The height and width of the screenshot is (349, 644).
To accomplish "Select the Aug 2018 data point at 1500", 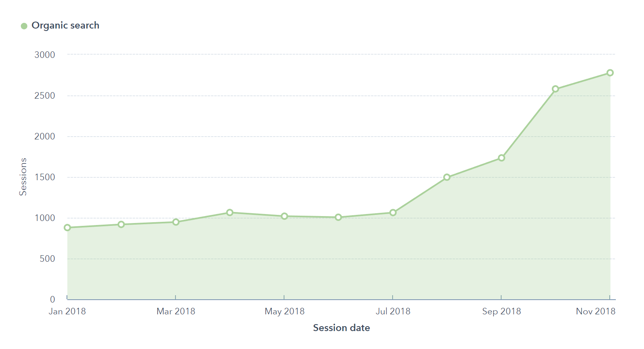I will click(447, 177).
